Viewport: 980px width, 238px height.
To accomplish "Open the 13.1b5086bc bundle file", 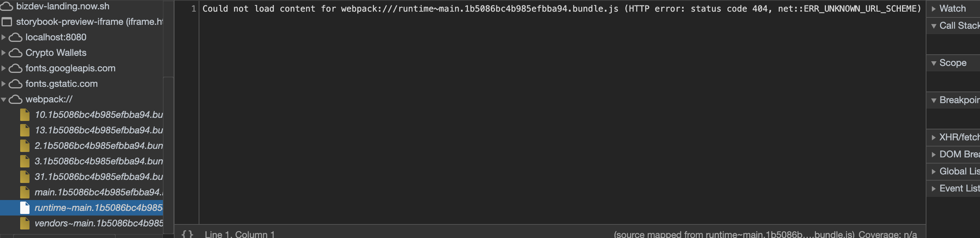I will [97, 130].
